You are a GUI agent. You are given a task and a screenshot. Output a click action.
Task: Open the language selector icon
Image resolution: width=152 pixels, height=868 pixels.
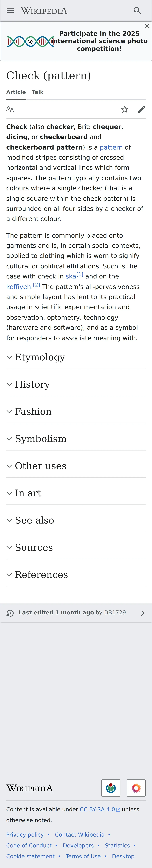[10, 109]
